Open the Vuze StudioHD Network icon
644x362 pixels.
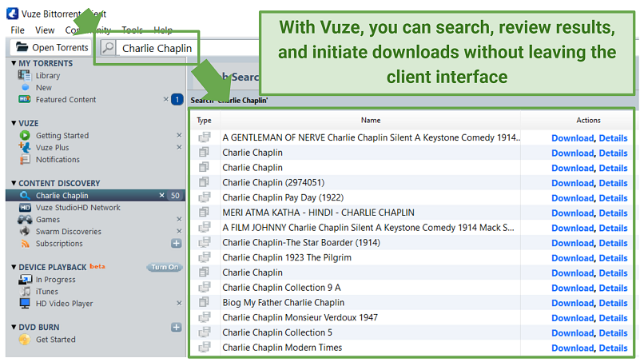25,208
